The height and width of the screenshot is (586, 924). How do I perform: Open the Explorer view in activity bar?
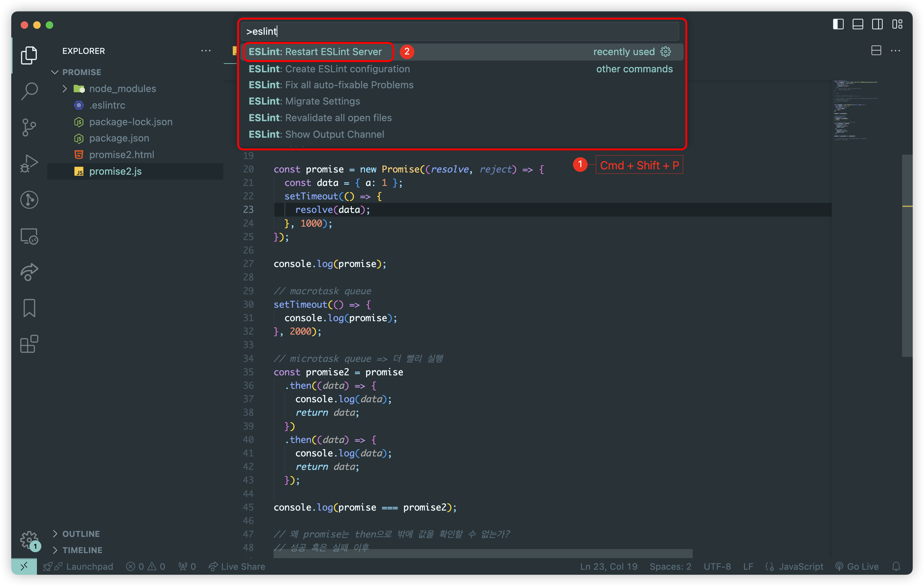pyautogui.click(x=29, y=55)
